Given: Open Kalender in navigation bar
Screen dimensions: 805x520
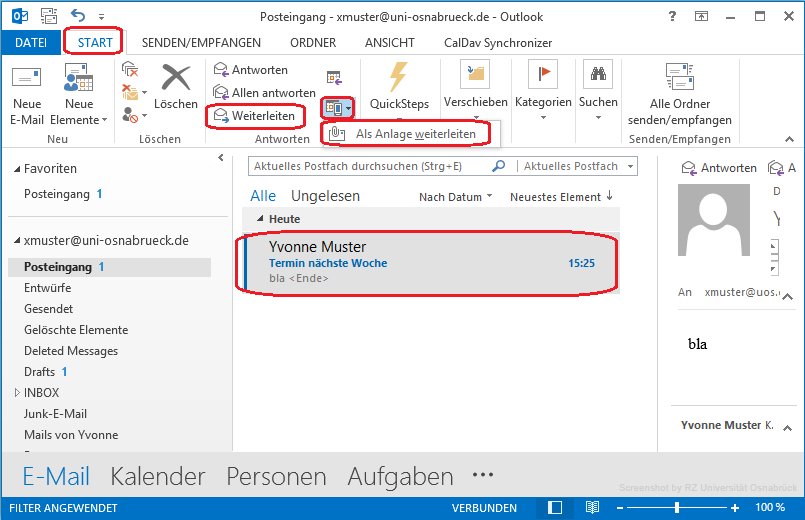Looking at the screenshot, I should point(158,476).
